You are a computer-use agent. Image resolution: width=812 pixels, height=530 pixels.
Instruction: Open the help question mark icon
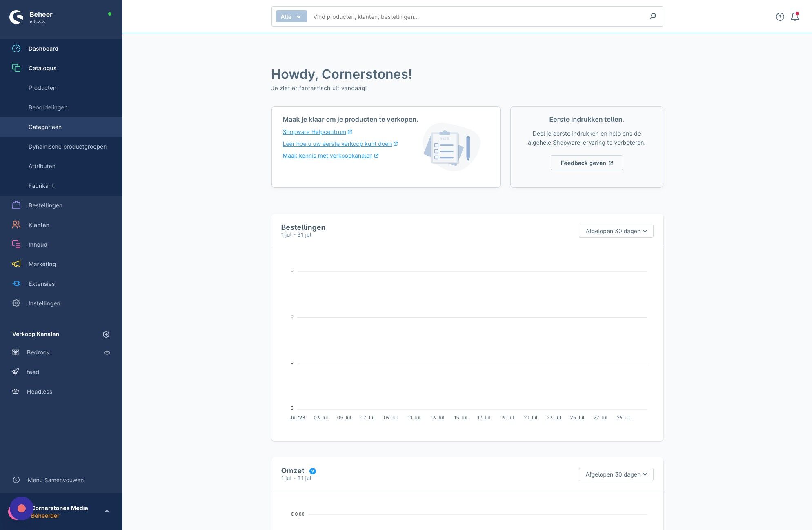(780, 17)
